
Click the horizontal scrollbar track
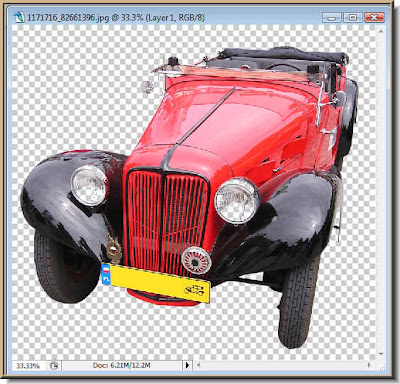(x=283, y=365)
